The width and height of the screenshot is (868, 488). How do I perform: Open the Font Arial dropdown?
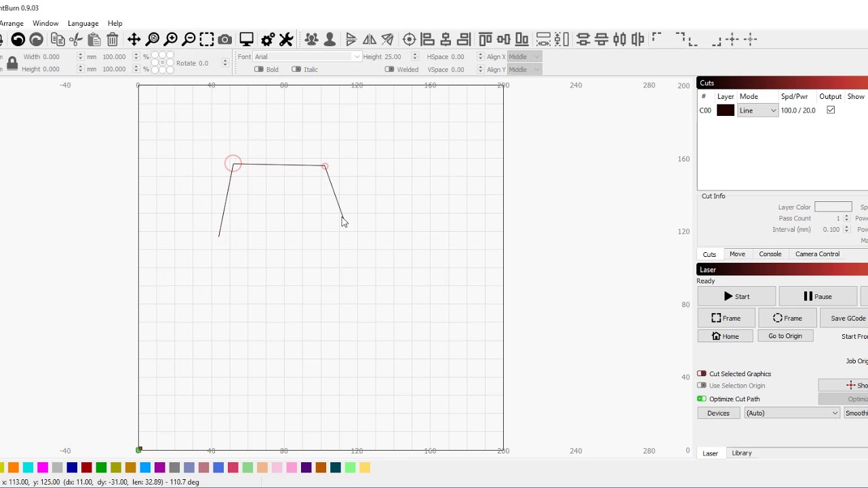coord(307,57)
